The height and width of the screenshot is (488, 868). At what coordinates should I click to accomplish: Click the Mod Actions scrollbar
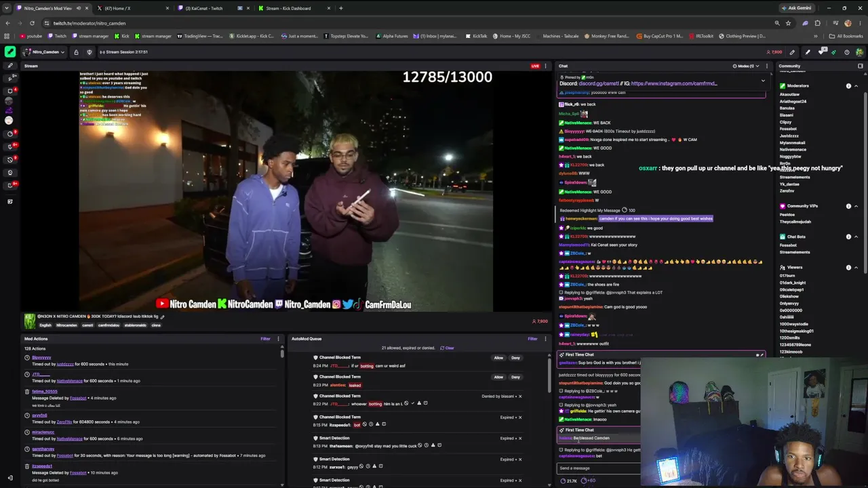pyautogui.click(x=282, y=353)
